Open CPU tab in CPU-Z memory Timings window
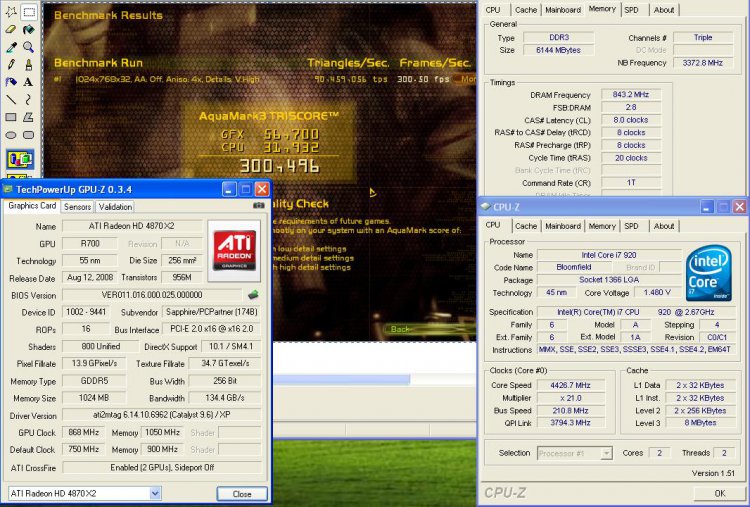The image size is (750, 507). [x=493, y=10]
